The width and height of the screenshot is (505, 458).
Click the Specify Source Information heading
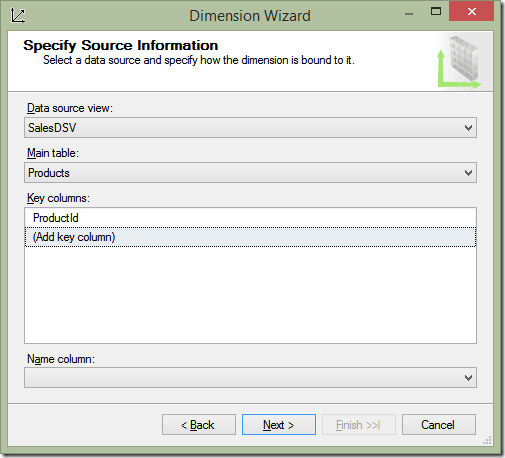[121, 46]
